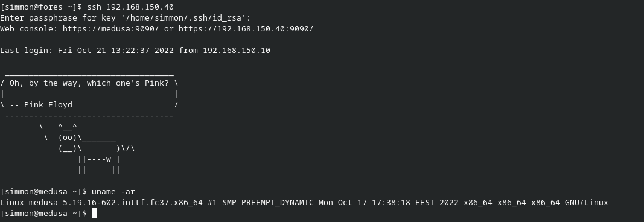Click the ASCII cow's horns ^__^
The width and height of the screenshot is (644, 222).
pyautogui.click(x=68, y=127)
